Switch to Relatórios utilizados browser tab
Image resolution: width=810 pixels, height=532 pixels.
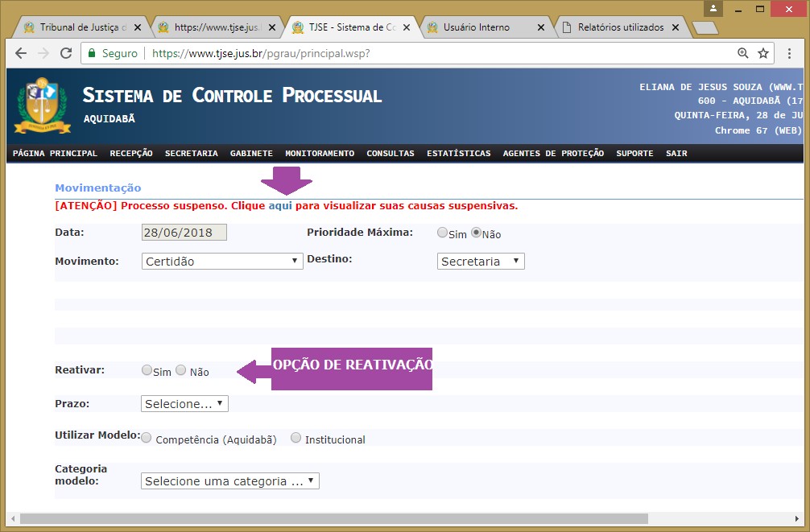tap(620, 27)
